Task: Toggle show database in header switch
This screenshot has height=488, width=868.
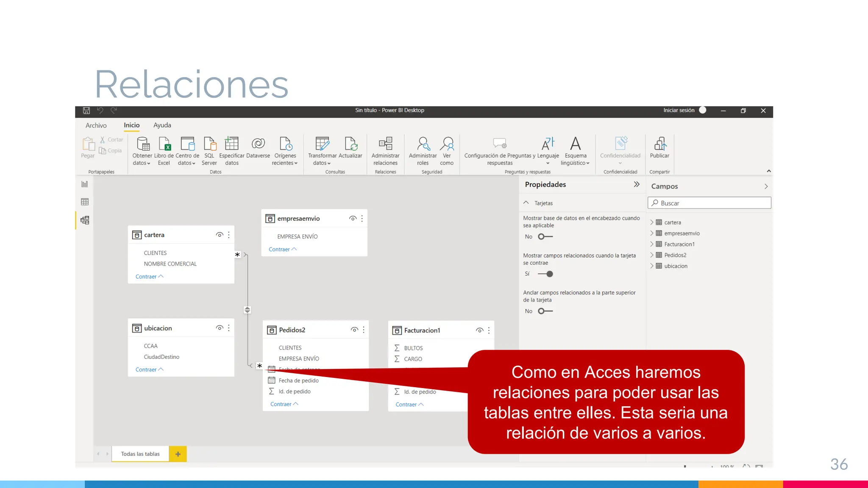Action: coord(545,237)
